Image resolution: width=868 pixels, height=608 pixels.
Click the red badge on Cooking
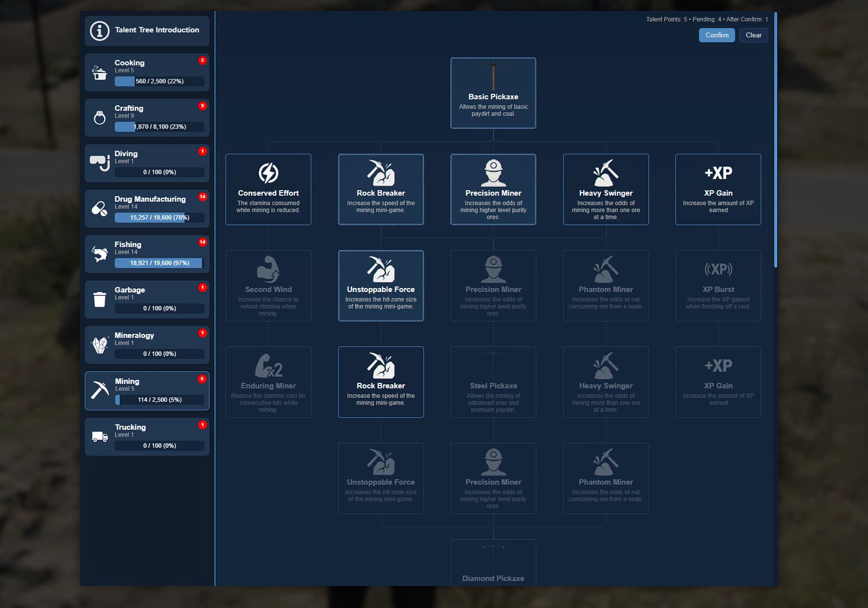point(203,60)
